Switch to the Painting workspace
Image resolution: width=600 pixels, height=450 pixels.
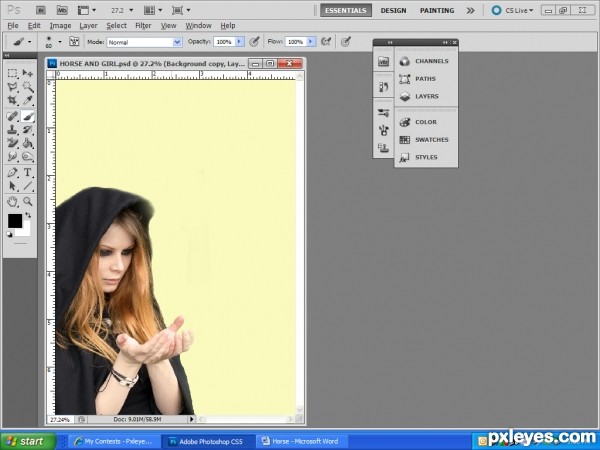point(437,10)
